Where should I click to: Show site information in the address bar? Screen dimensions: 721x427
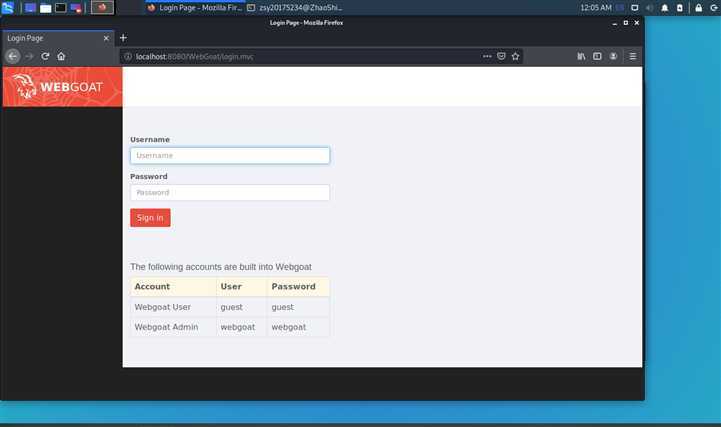coord(128,57)
